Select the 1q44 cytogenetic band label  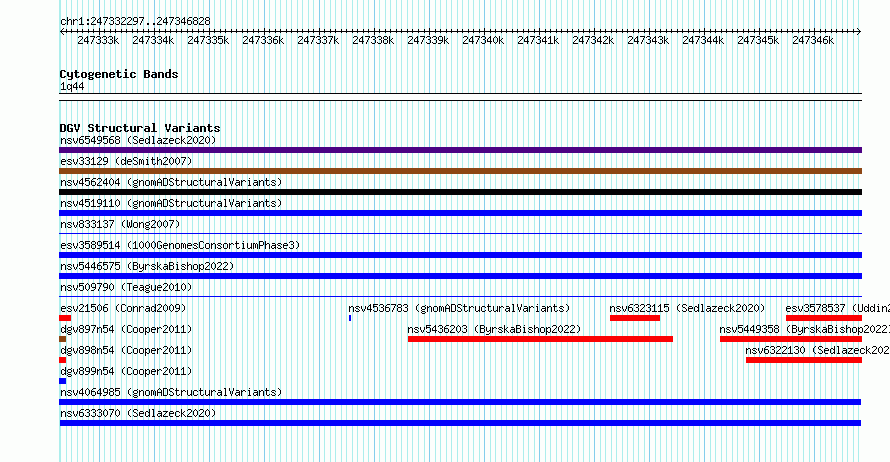click(72, 86)
